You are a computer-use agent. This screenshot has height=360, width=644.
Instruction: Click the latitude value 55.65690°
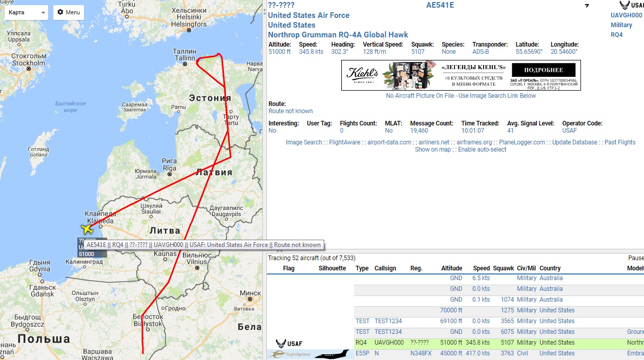point(529,52)
